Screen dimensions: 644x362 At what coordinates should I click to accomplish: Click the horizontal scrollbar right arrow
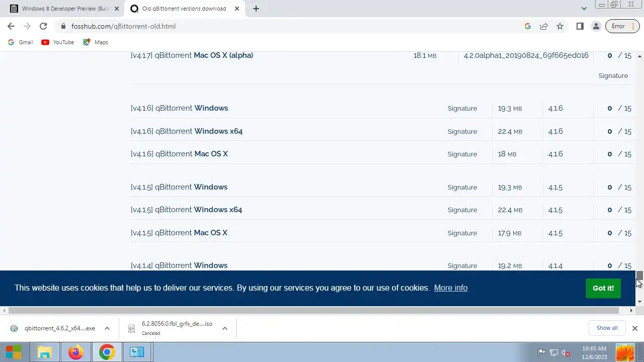631,310
